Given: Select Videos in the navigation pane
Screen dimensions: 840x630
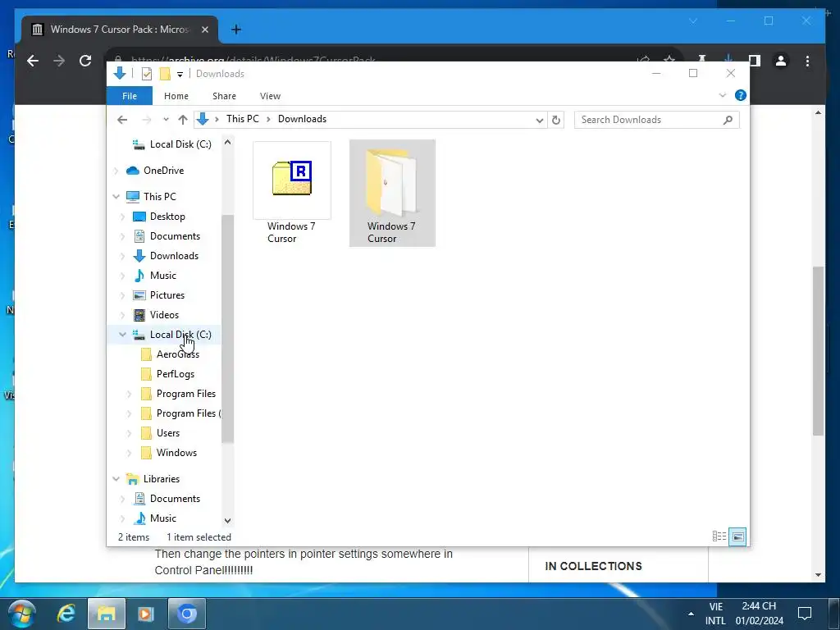Looking at the screenshot, I should (164, 315).
